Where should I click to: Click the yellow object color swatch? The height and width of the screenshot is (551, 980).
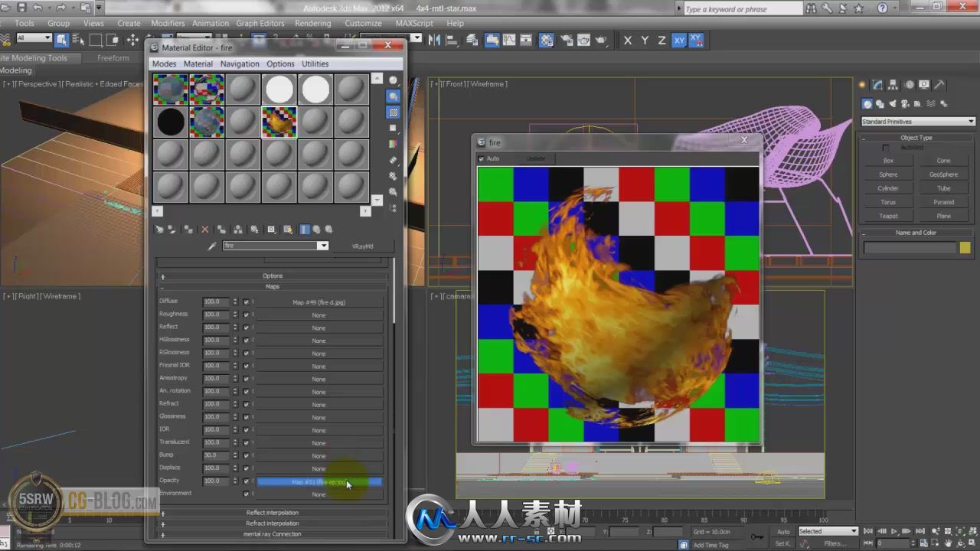pyautogui.click(x=965, y=247)
